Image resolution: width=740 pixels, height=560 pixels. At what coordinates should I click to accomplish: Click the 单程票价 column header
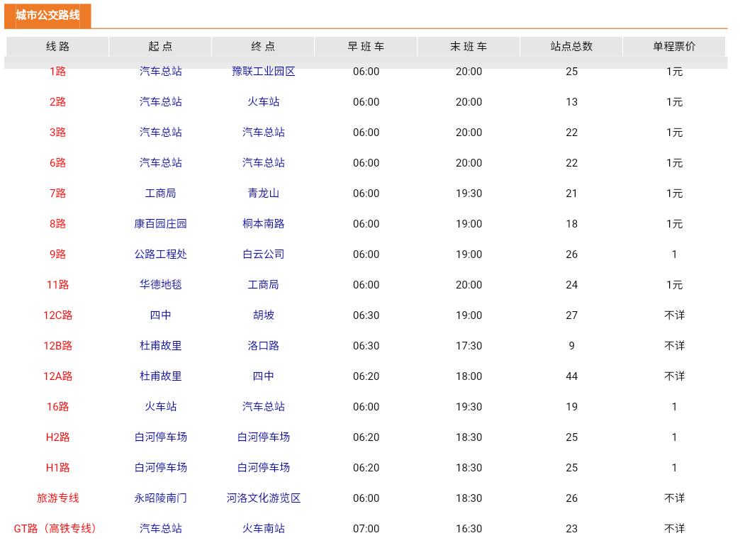pos(673,46)
